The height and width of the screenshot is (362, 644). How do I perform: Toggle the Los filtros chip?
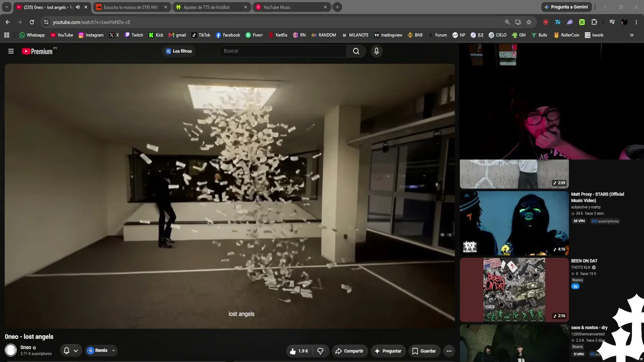point(179,51)
